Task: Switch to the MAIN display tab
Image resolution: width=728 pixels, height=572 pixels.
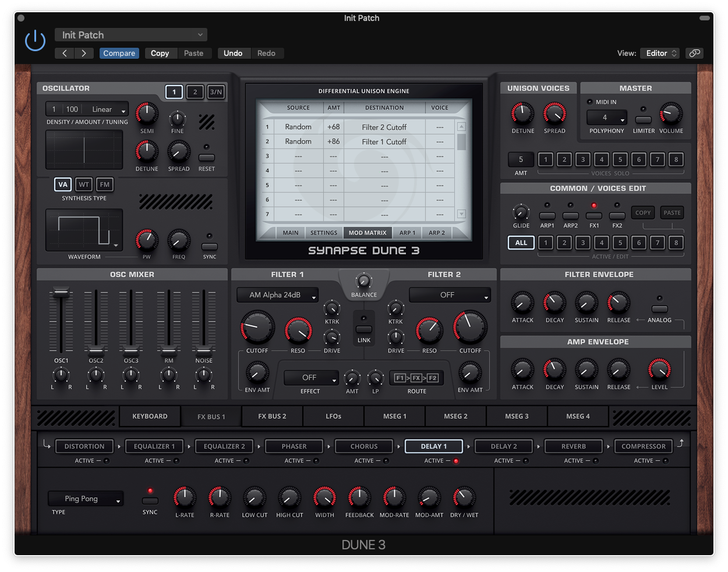Action: click(x=291, y=233)
